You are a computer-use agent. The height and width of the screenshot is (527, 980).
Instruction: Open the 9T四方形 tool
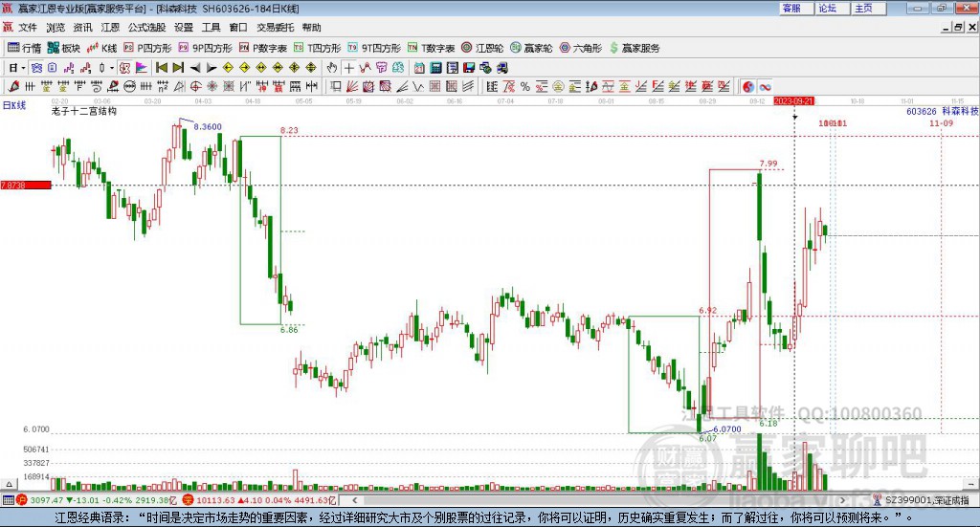[374, 48]
